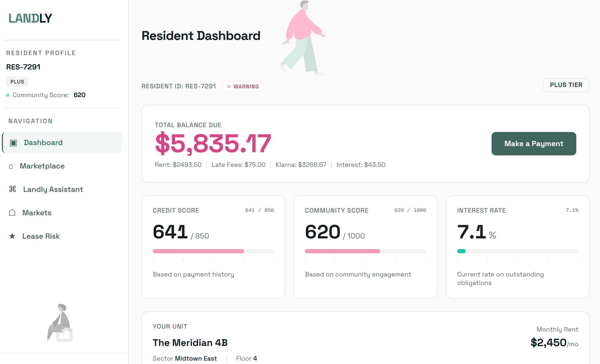Click the Landly Assistant command icon

tap(13, 189)
